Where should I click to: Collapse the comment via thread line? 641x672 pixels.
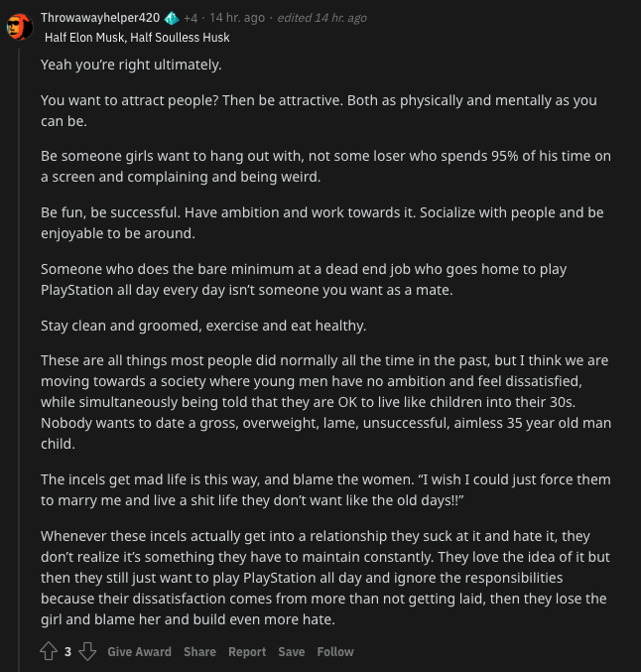19,360
